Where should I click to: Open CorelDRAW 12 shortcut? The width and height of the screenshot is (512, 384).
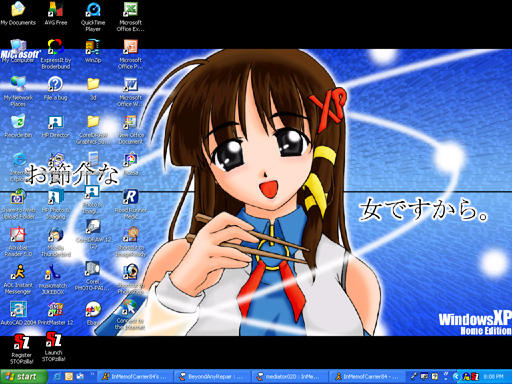point(93,227)
